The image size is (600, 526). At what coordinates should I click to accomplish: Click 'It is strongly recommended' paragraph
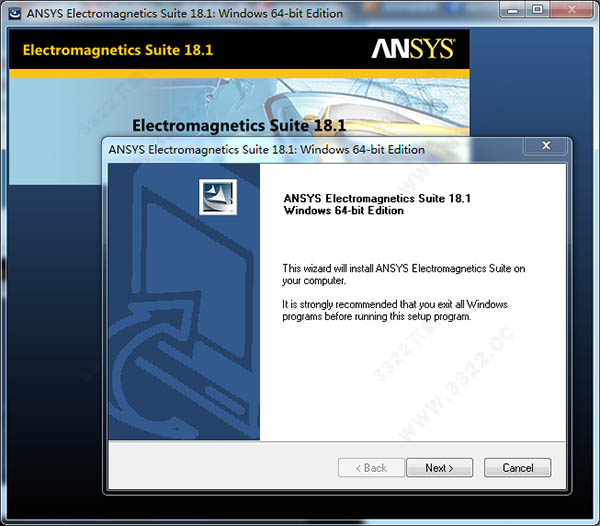tap(395, 310)
